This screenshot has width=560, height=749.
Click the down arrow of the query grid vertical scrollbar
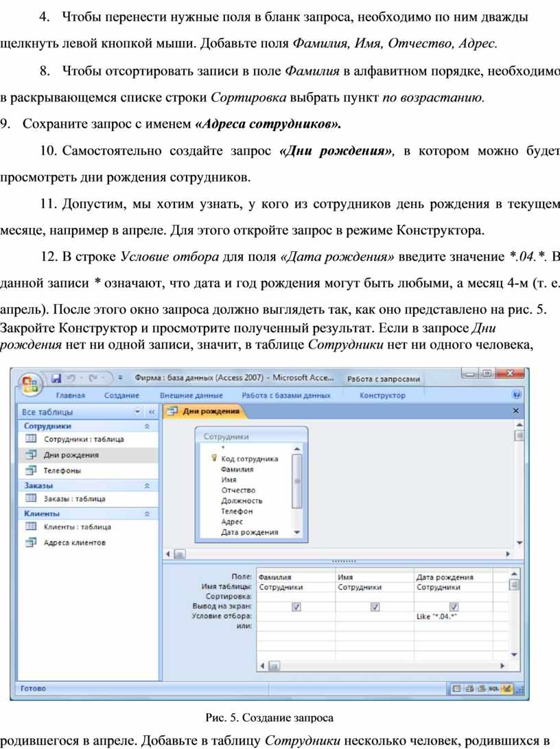tap(514, 655)
